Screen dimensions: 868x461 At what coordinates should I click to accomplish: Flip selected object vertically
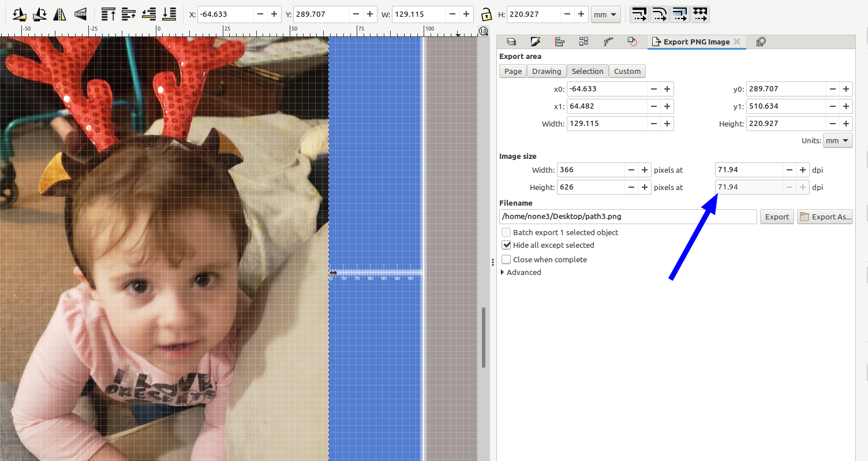coord(80,14)
